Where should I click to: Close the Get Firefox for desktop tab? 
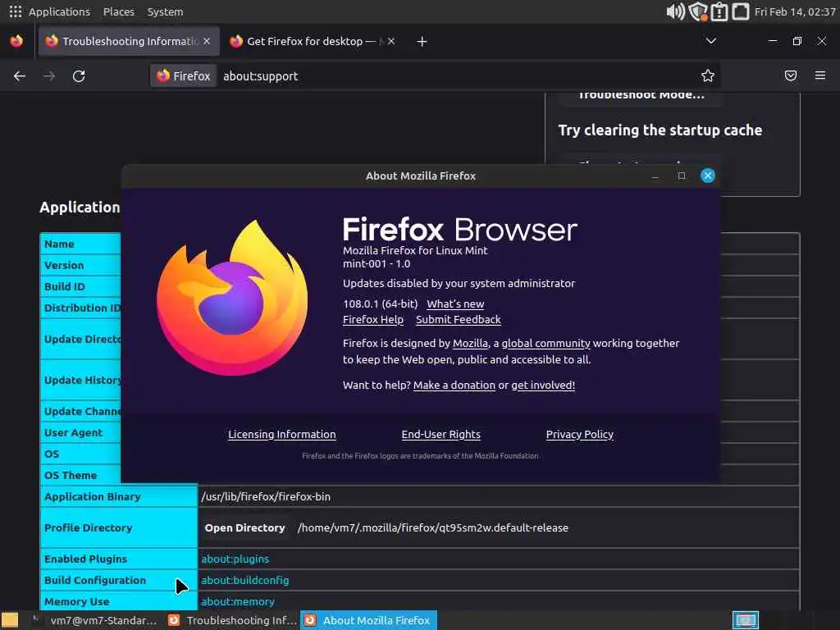click(391, 41)
